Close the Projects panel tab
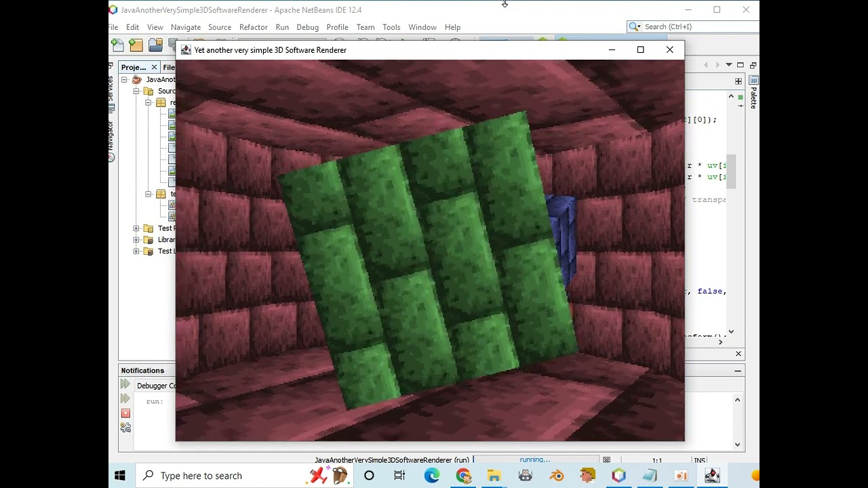The image size is (868, 488). [154, 67]
